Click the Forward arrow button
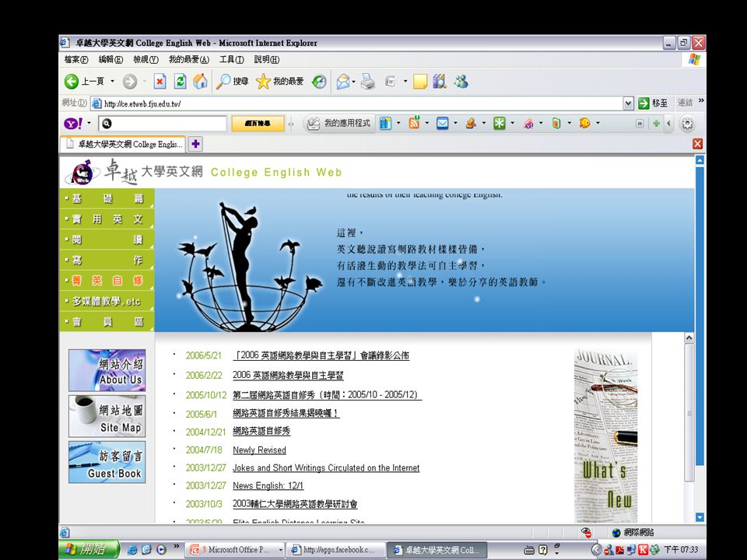This screenshot has height=560, width=747. [x=130, y=82]
